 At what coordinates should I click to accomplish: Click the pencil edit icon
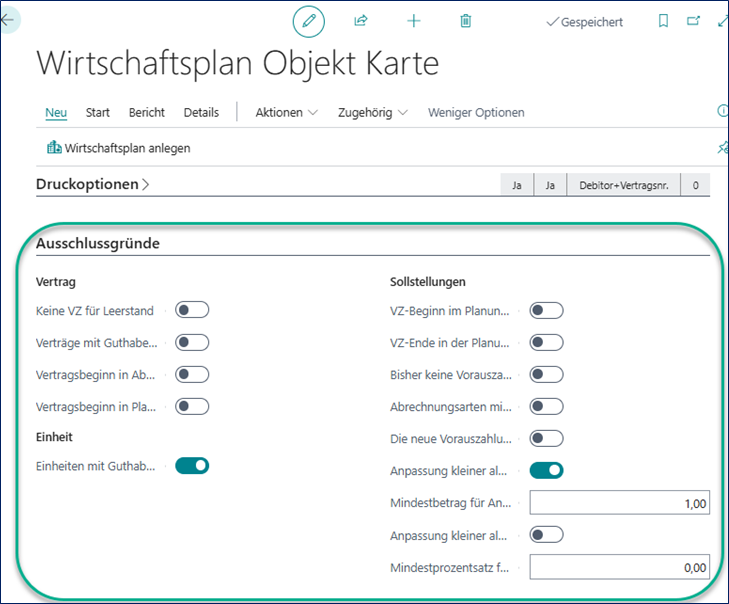pyautogui.click(x=309, y=21)
